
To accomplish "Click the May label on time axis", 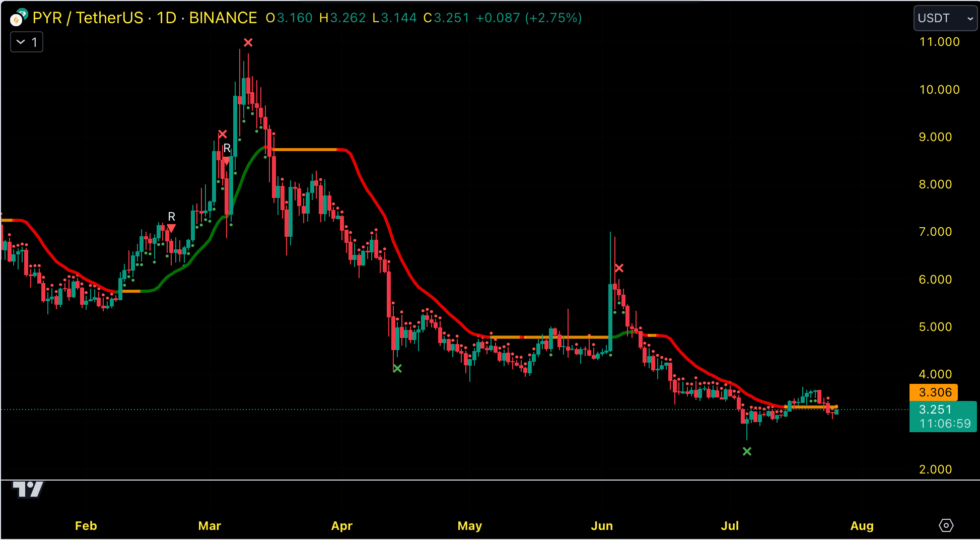I will click(470, 526).
